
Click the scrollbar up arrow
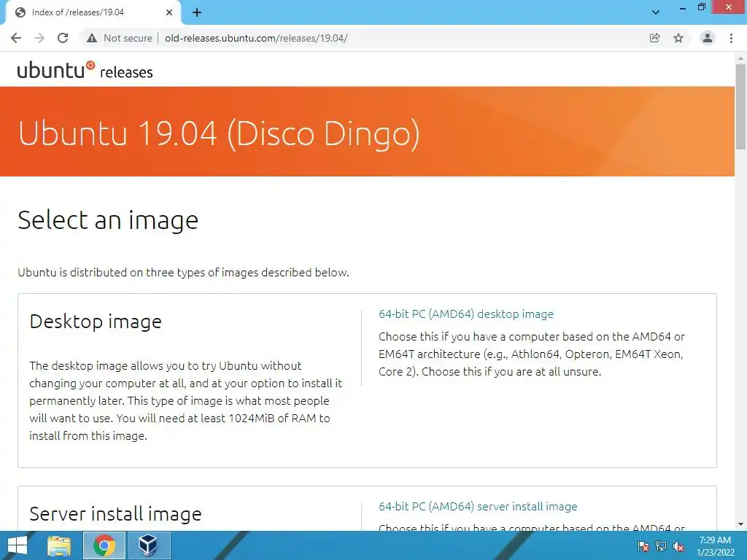[740, 58]
